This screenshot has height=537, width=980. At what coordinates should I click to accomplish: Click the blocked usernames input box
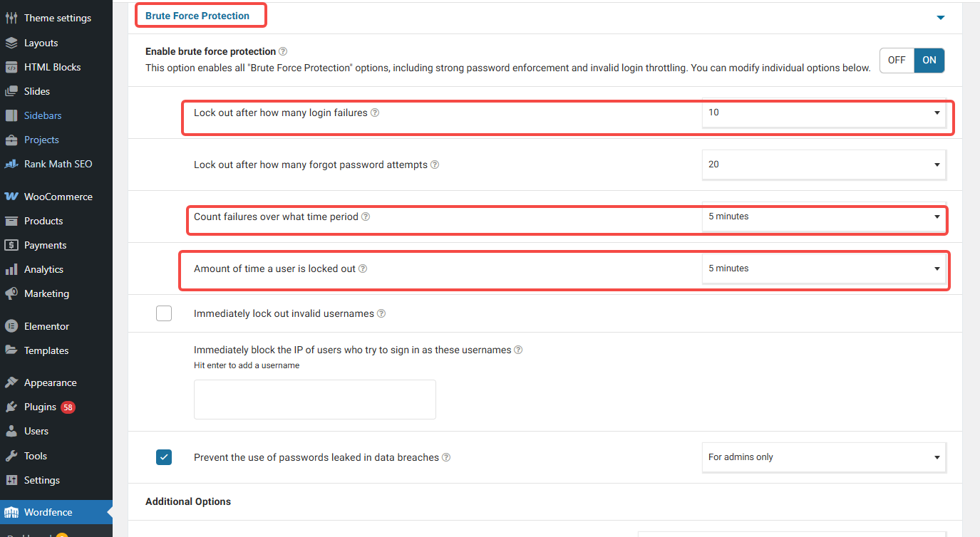tap(314, 399)
